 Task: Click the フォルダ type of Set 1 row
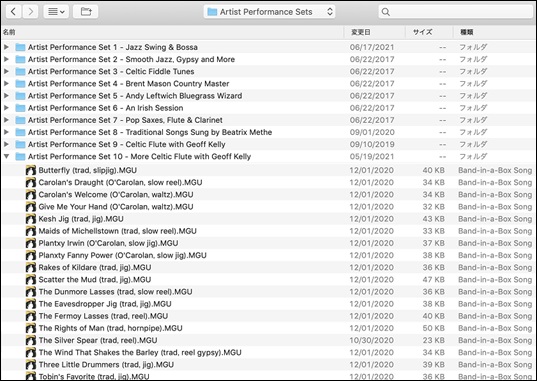click(x=473, y=47)
